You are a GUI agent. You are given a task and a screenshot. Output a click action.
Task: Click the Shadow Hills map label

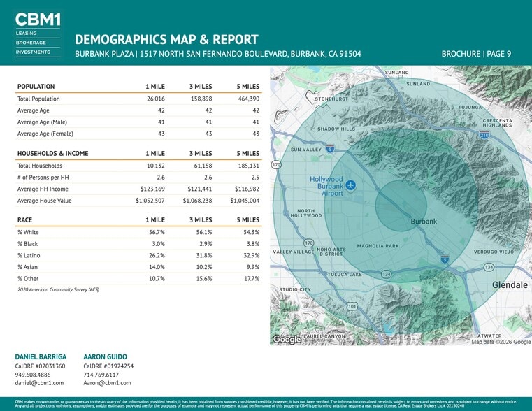(336, 129)
